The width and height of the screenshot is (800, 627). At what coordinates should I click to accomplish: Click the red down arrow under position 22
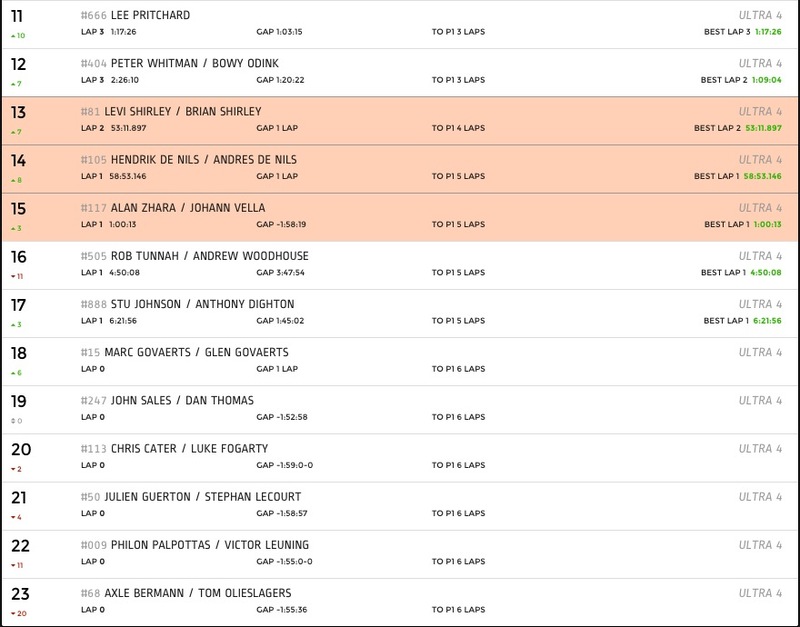[x=13, y=564]
